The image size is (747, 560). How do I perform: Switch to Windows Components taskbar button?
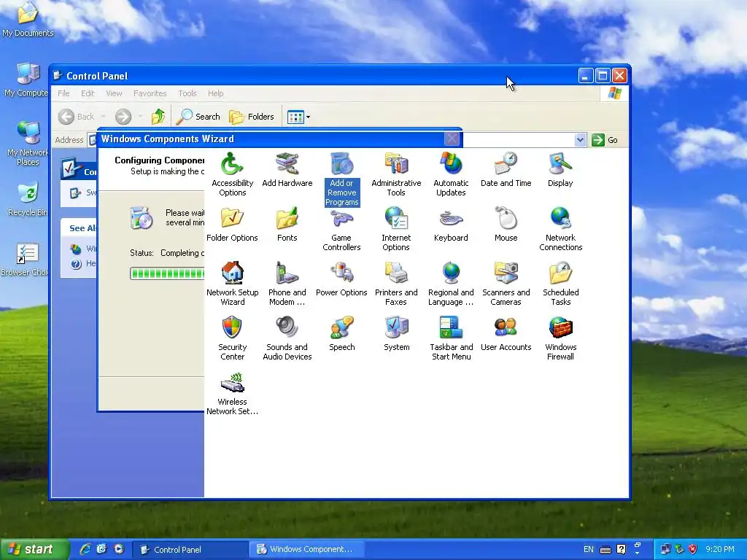(307, 550)
